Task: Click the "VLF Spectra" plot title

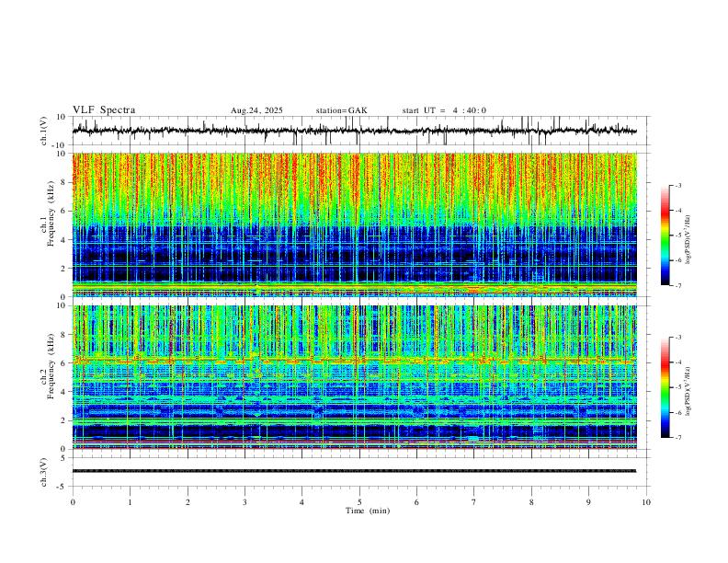Action: [104, 110]
